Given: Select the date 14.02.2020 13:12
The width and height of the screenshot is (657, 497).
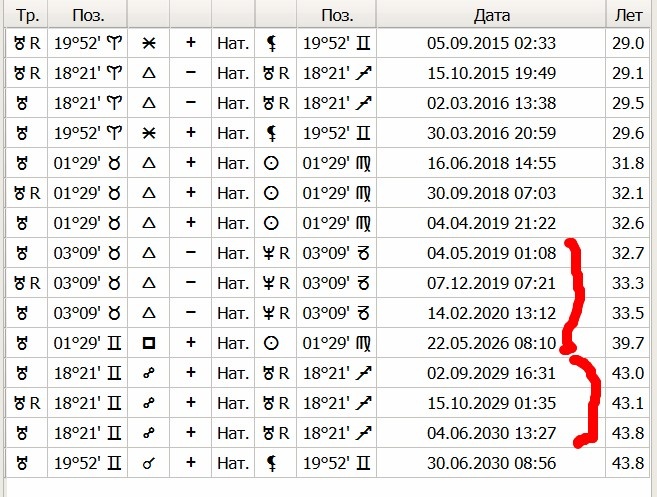Looking at the screenshot, I should (491, 313).
